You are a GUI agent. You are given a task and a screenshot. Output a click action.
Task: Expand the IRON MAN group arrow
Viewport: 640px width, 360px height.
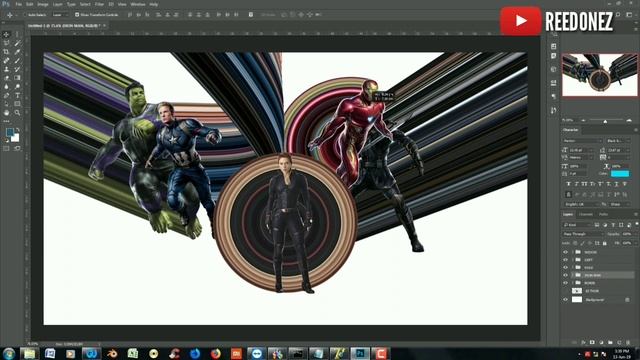click(573, 275)
